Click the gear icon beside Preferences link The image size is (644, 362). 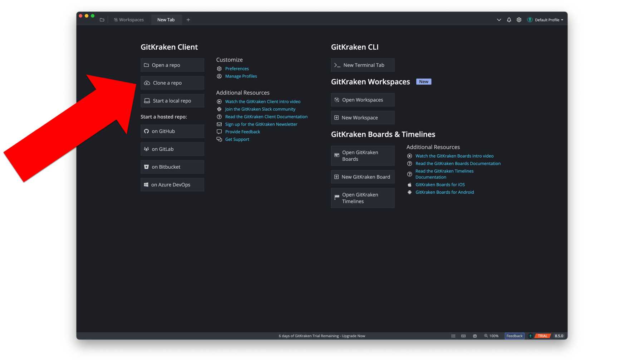coord(219,69)
